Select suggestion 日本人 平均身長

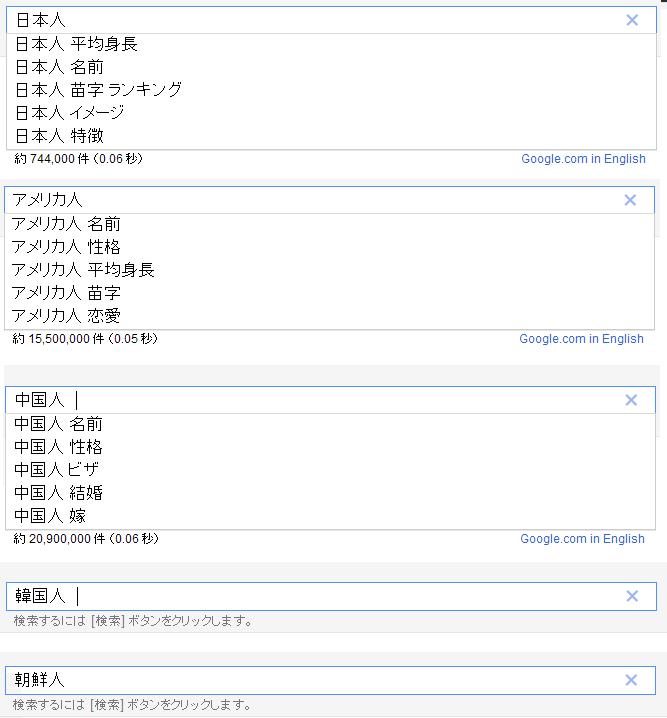pos(76,44)
